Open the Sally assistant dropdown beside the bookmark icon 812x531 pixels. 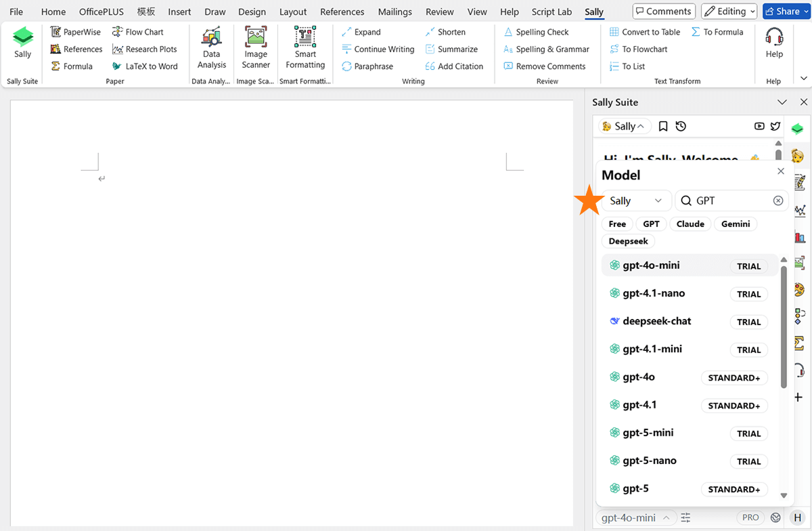point(624,126)
